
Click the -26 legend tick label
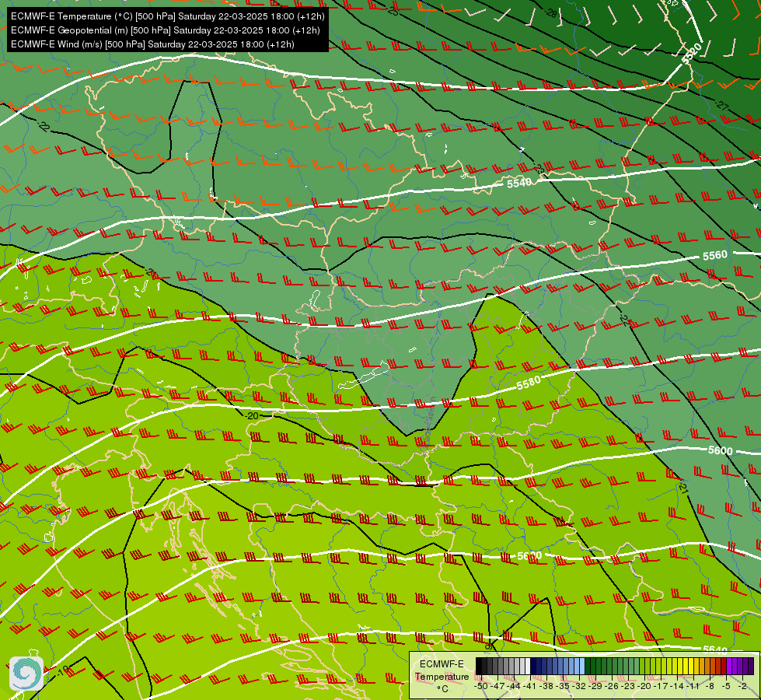click(x=612, y=686)
